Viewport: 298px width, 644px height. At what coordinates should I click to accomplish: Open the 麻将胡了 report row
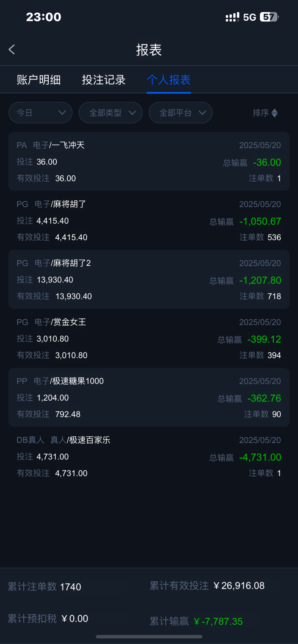tap(149, 221)
